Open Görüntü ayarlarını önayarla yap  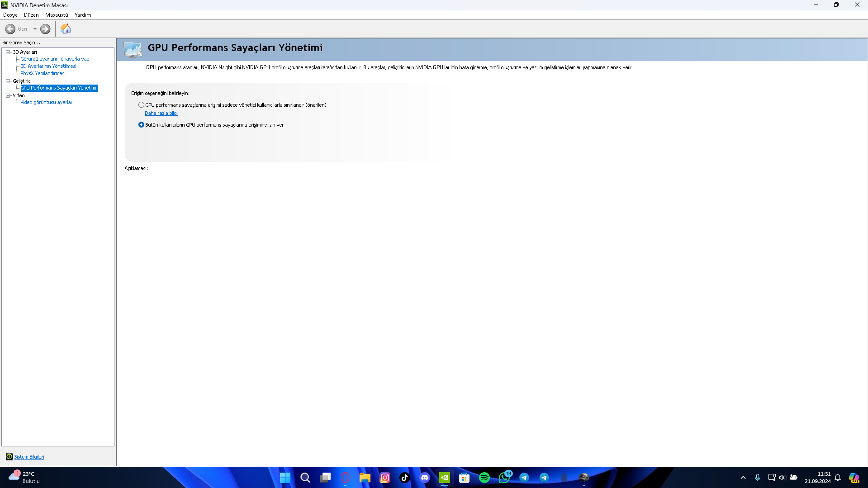click(55, 59)
